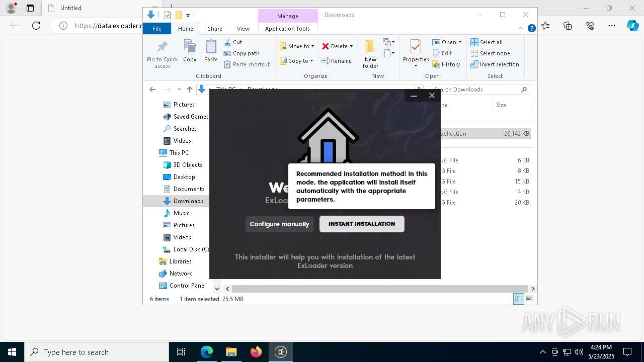644x362 pixels.
Task: Choose Configure manually in the installer
Action: pyautogui.click(x=280, y=224)
